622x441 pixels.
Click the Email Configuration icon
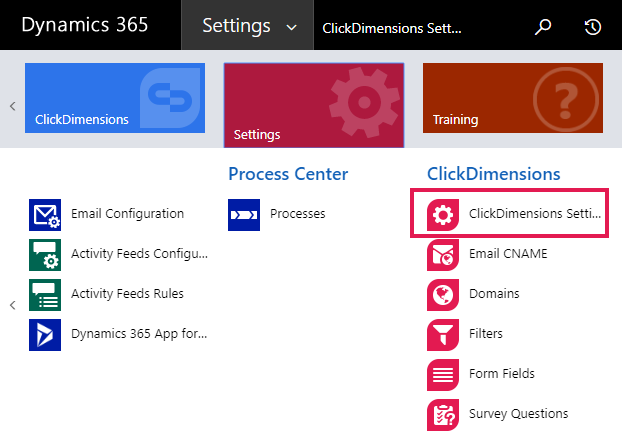(x=45, y=215)
